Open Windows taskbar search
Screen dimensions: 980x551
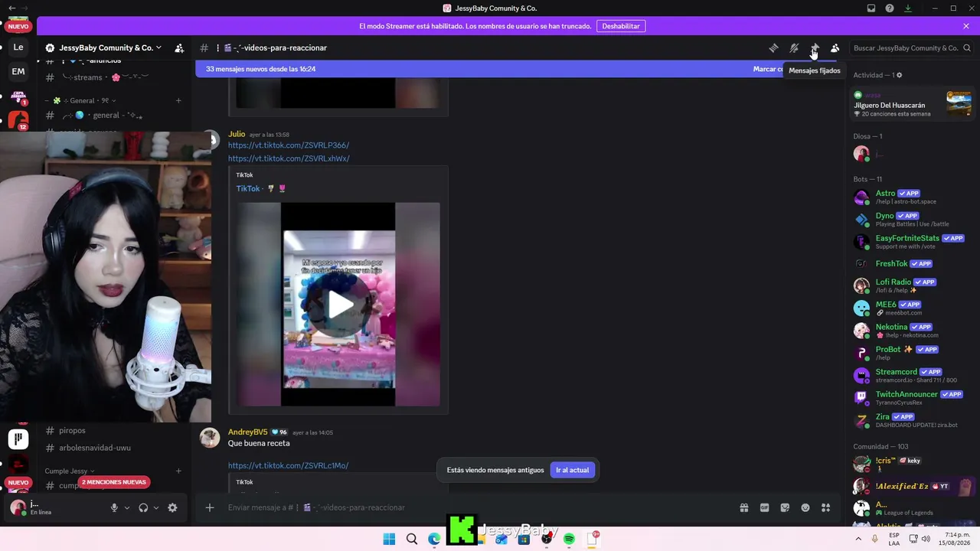(x=412, y=540)
